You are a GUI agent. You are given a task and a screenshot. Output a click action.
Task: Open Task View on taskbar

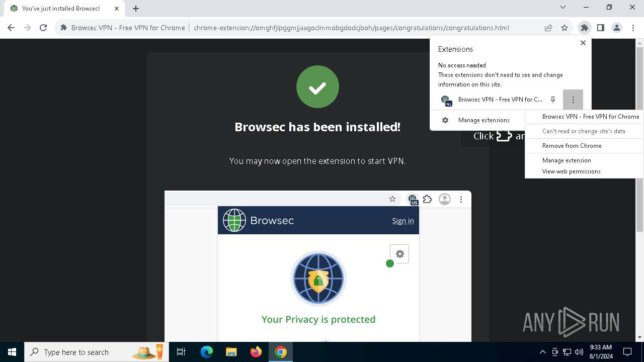pyautogui.click(x=181, y=352)
